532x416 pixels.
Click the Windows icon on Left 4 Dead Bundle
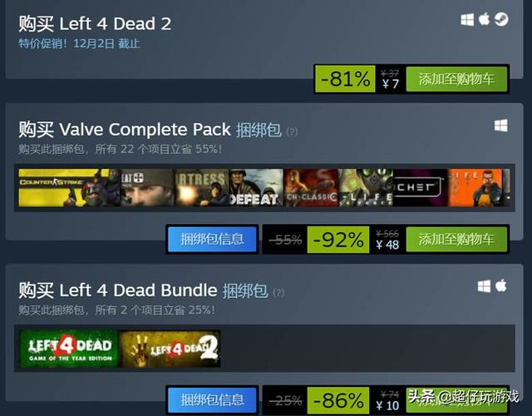tap(484, 286)
